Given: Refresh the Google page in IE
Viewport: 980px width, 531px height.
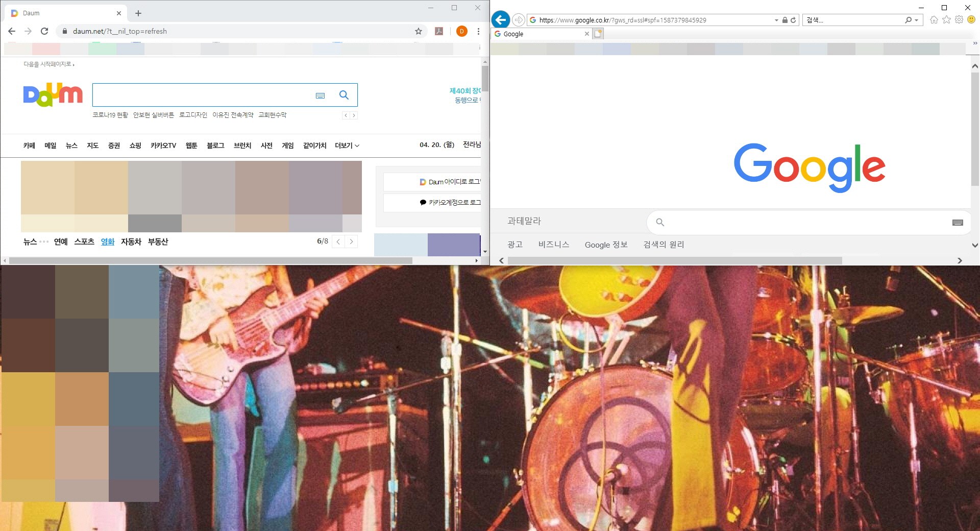Looking at the screenshot, I should [793, 20].
